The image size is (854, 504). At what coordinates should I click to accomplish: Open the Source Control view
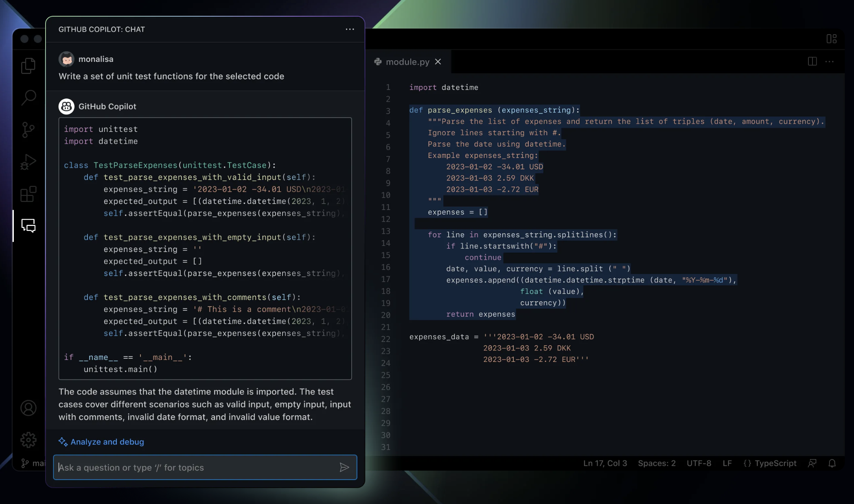28,130
